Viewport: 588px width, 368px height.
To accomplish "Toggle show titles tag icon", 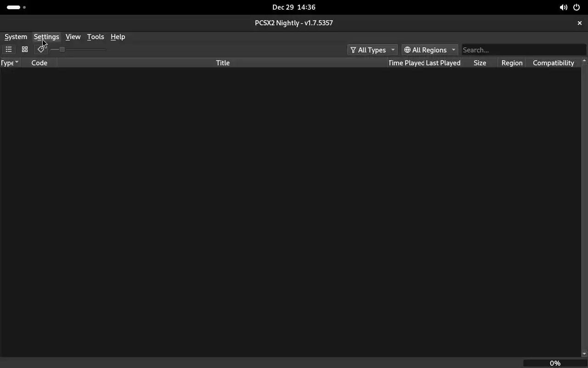I will pos(41,50).
